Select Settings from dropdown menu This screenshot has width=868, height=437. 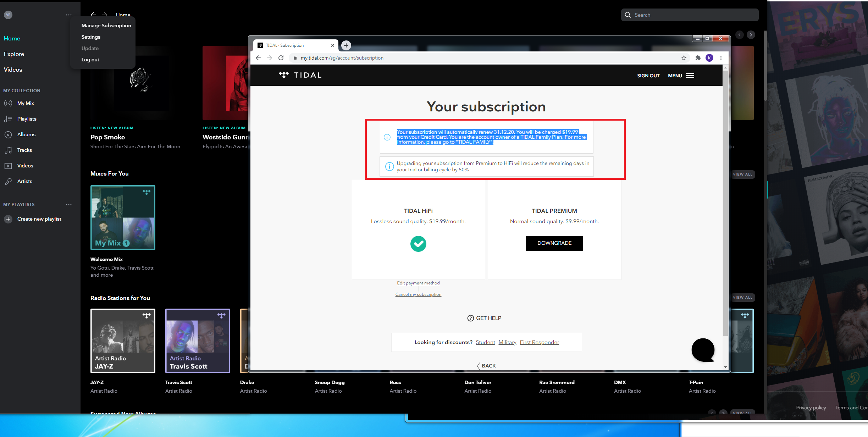(91, 37)
